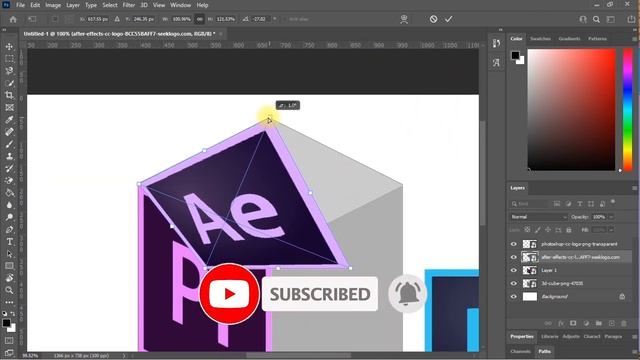Commit the transform with the checkmark
Image resolution: width=640 pixels, height=360 pixels.
(449, 19)
